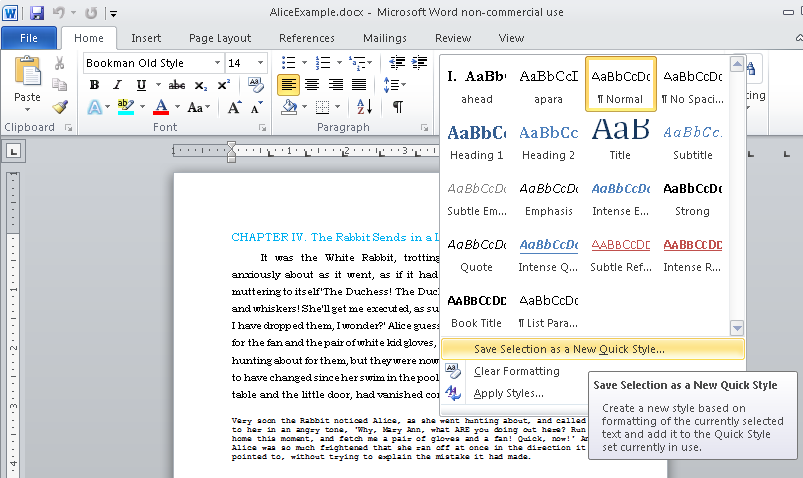This screenshot has height=478, width=803.
Task: Click Clear Formatting icon in Font group
Action: coord(255,85)
